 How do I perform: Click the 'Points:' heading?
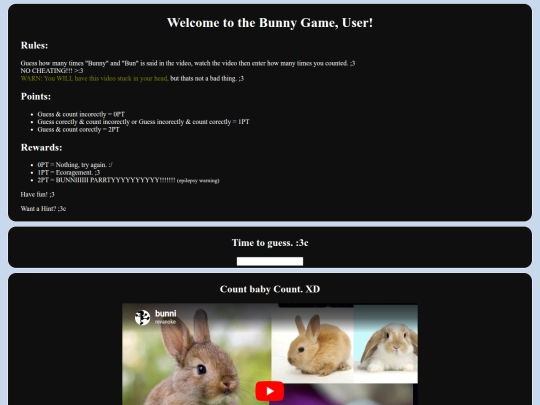(x=36, y=96)
